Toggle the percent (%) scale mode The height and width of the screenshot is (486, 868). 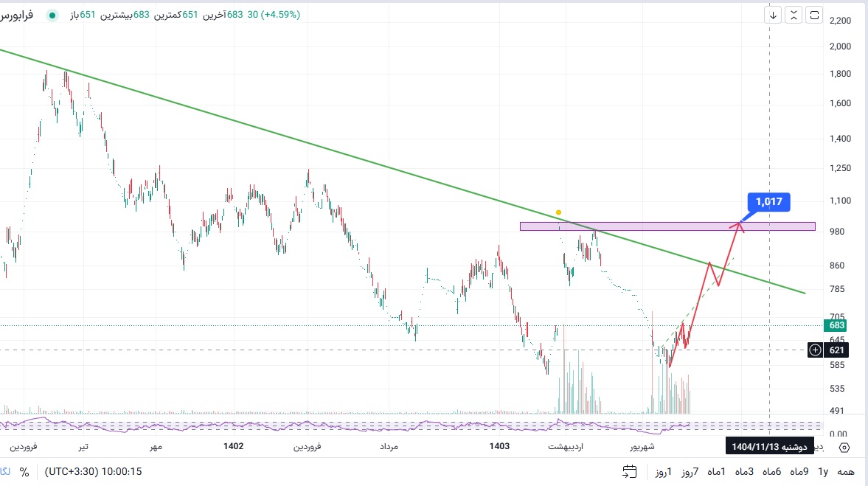click(24, 472)
